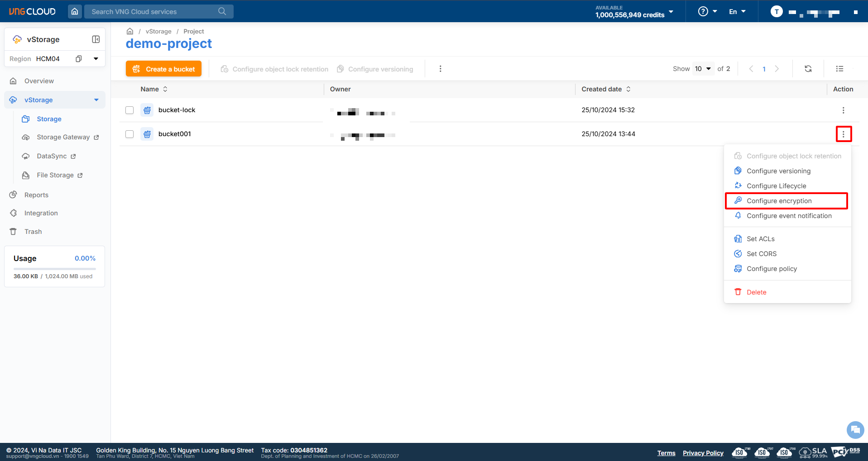Tick the checkbox for bucket001

click(x=129, y=134)
